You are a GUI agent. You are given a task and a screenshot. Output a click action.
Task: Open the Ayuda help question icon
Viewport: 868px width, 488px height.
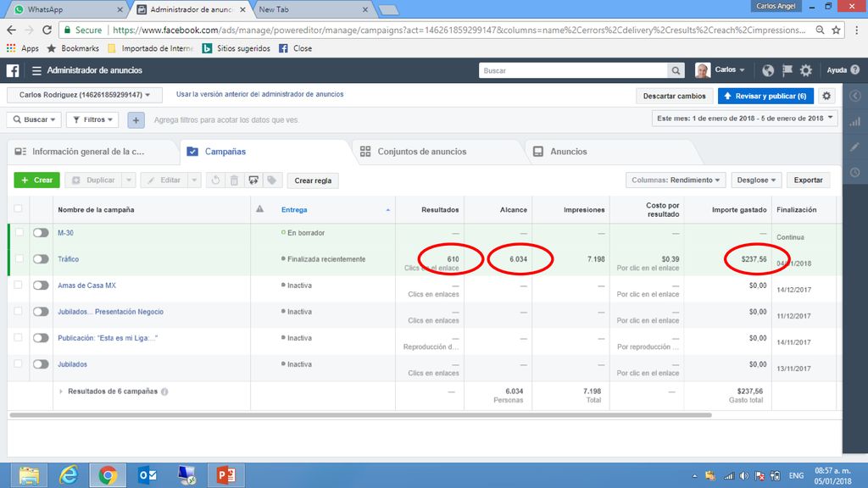click(855, 69)
